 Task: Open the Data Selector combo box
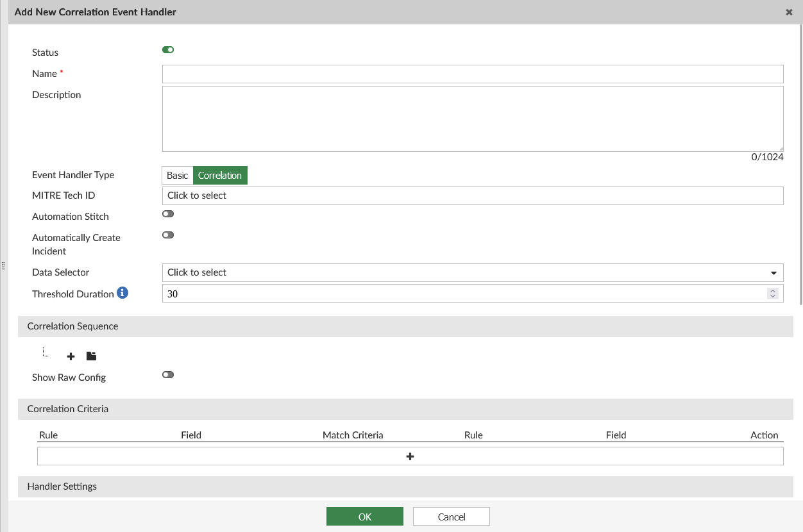click(x=449, y=272)
